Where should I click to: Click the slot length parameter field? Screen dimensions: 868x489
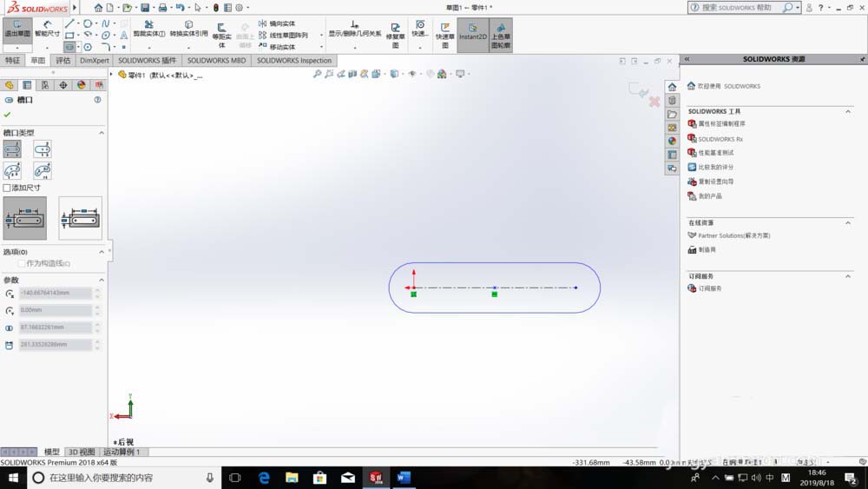point(56,345)
